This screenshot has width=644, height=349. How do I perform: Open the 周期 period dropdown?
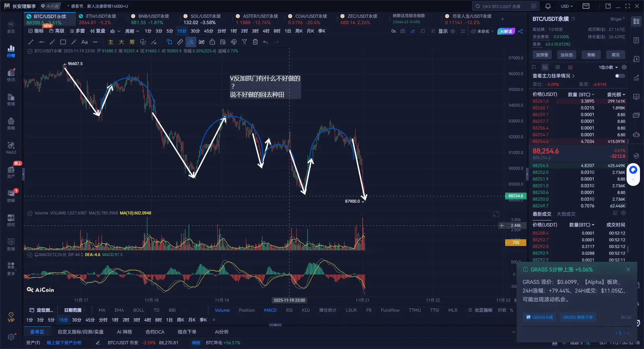(x=132, y=31)
